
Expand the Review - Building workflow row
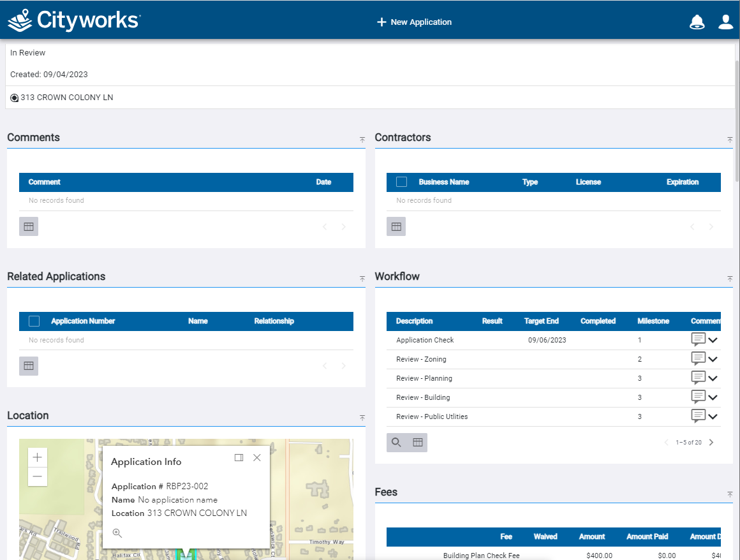click(713, 397)
